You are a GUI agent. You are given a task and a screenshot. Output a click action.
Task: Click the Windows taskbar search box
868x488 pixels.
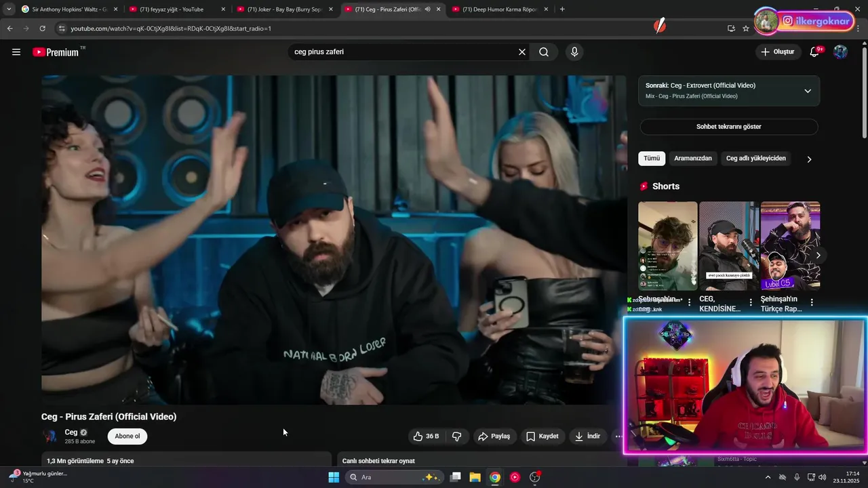tap(395, 477)
